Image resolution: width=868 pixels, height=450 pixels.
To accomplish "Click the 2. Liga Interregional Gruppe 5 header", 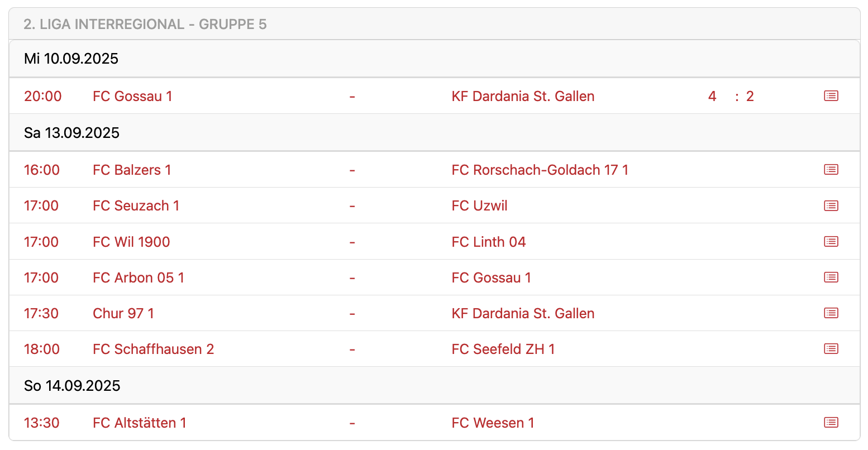I will tap(145, 24).
